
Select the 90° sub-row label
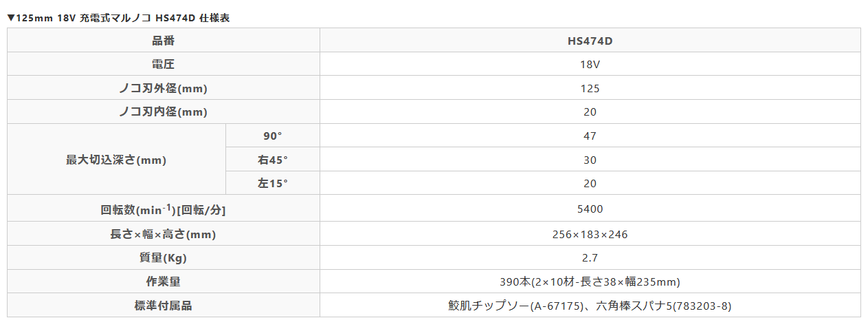pos(272,136)
